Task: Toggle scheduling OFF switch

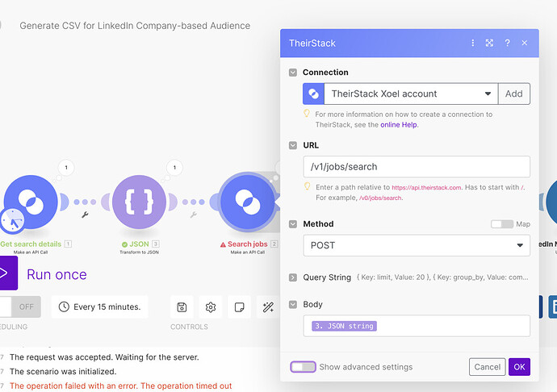Action: pyautogui.click(x=20, y=307)
